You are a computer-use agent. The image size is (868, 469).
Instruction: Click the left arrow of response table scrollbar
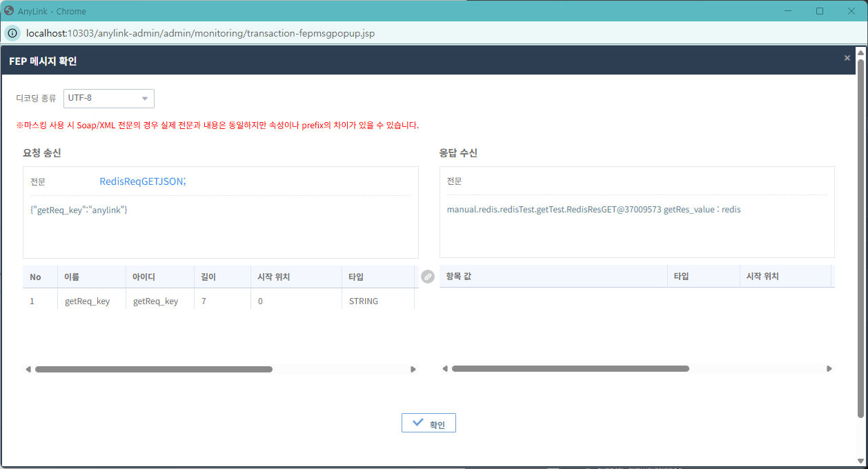[445, 369]
